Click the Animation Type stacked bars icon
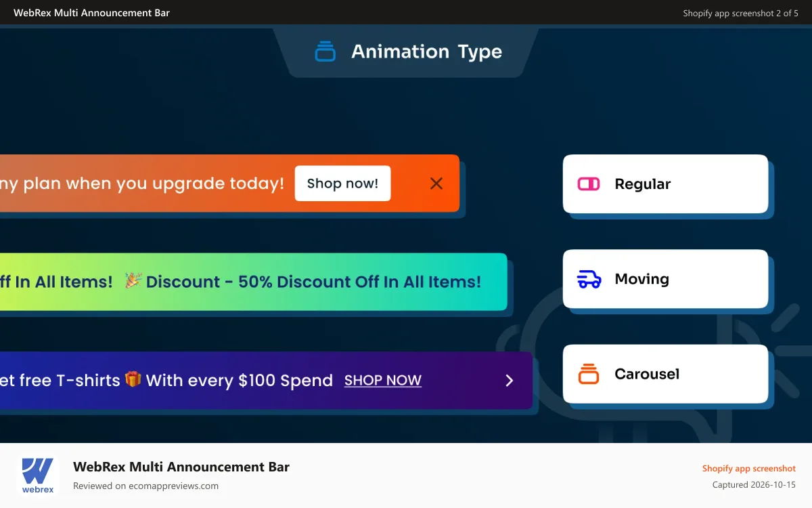Viewport: 812px width, 508px height. pos(325,51)
